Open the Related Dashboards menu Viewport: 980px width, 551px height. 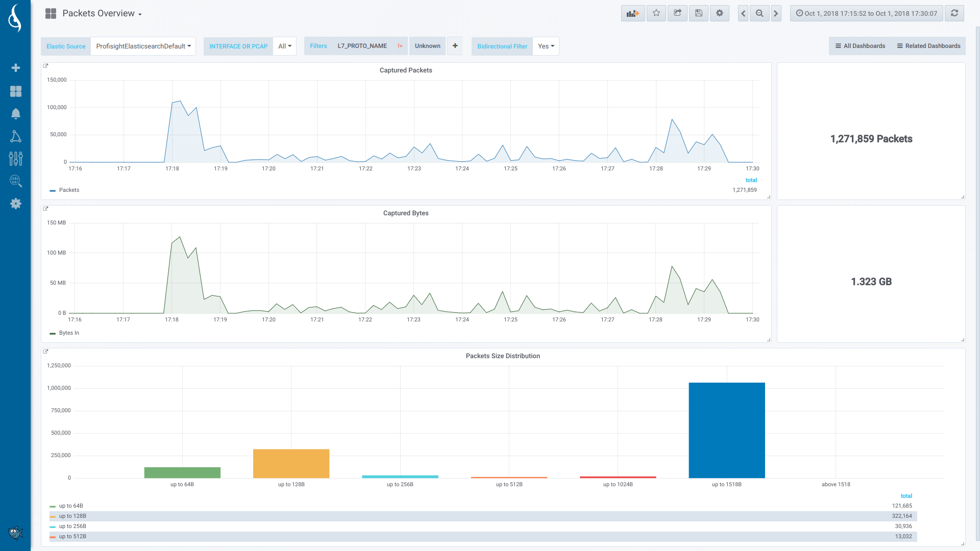[x=928, y=46]
